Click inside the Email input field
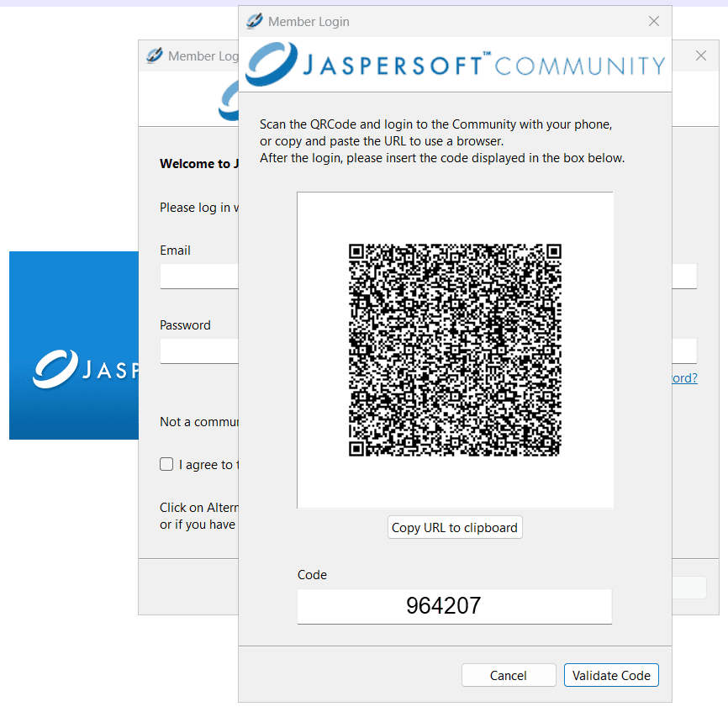 (x=199, y=276)
